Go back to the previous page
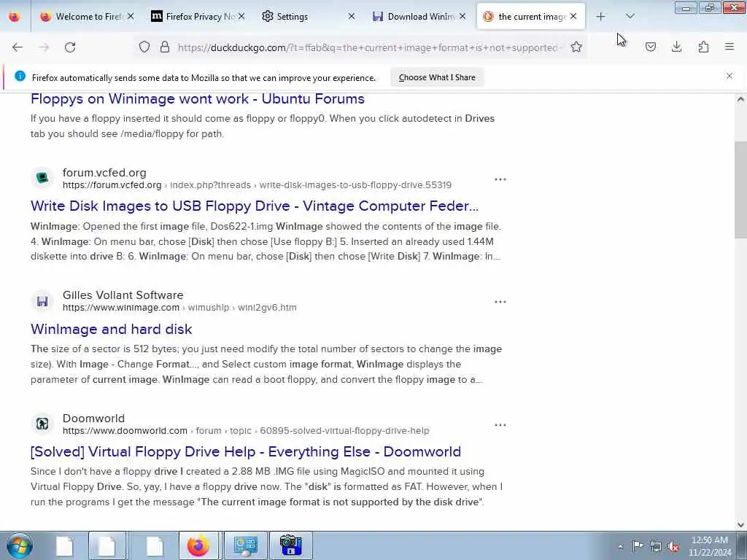This screenshot has height=560, width=747. tap(18, 47)
